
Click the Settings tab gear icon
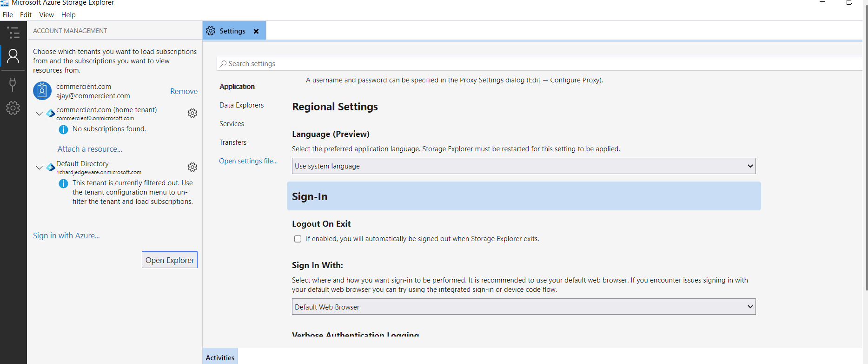point(211,31)
